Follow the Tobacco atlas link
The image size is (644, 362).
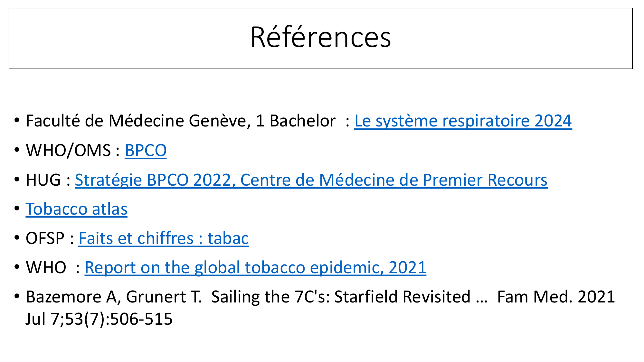coord(77,209)
